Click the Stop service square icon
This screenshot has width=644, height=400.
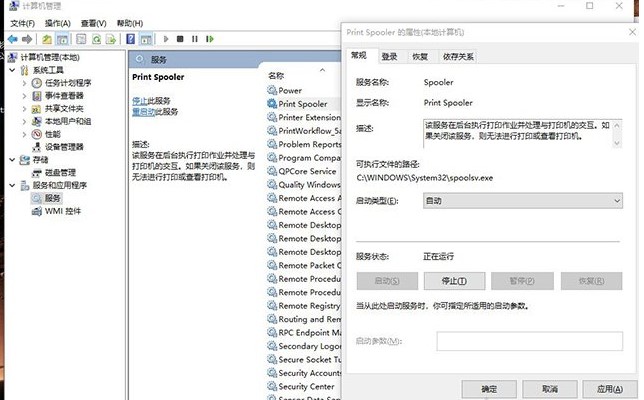click(x=180, y=39)
